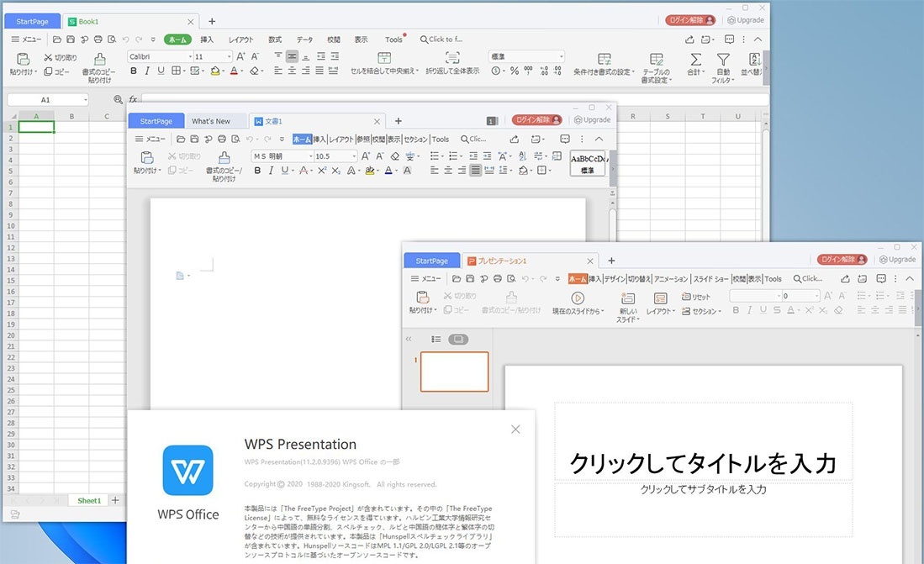Toggle Bold formatting in Writer toolbar
Viewport: 924px width, 564px height.
[259, 171]
